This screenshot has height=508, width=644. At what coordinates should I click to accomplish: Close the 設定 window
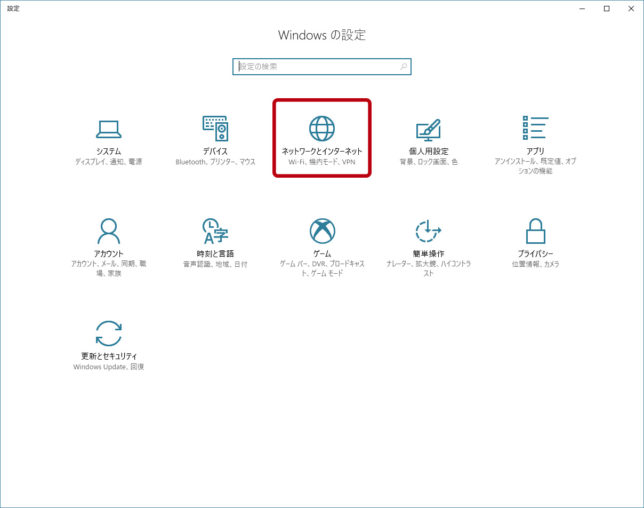pos(631,9)
